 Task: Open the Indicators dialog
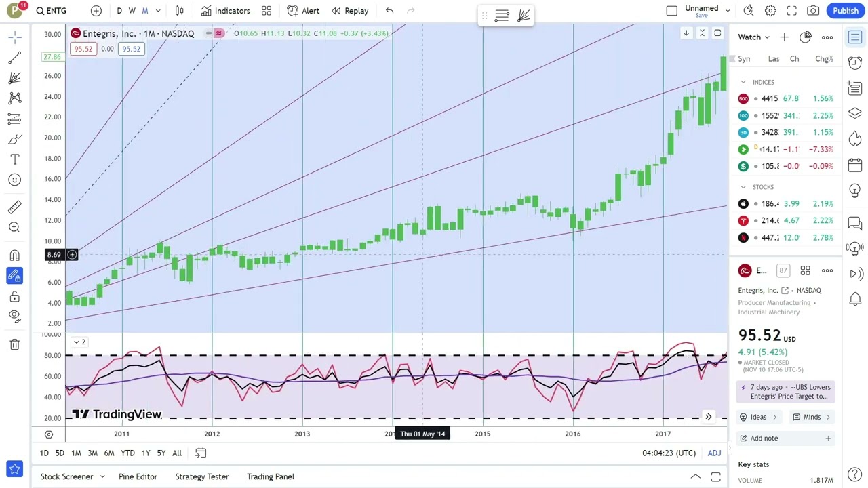point(226,11)
